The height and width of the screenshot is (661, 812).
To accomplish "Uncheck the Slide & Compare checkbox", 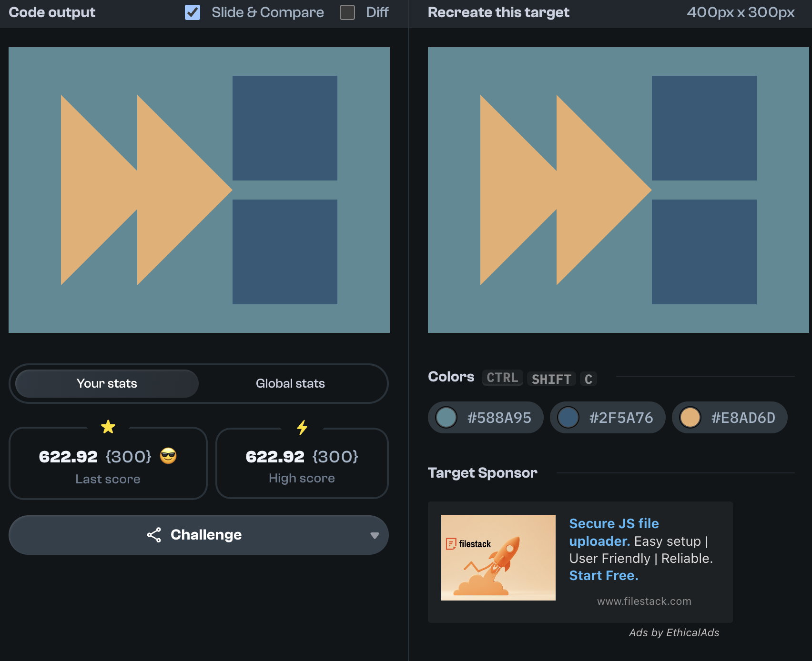I will (193, 12).
